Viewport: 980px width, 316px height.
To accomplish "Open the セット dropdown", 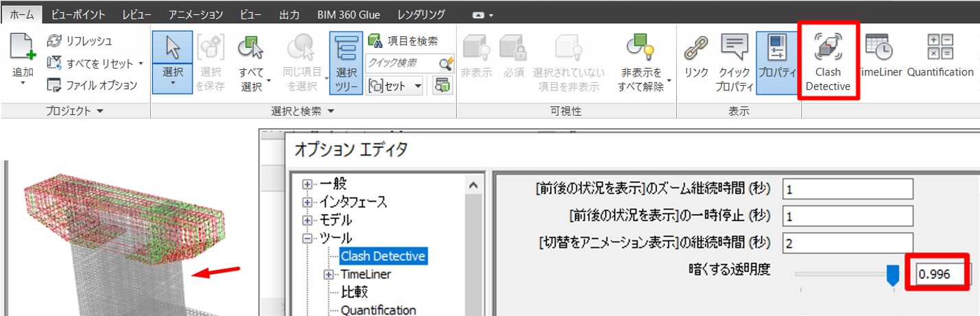I will pyautogui.click(x=418, y=86).
